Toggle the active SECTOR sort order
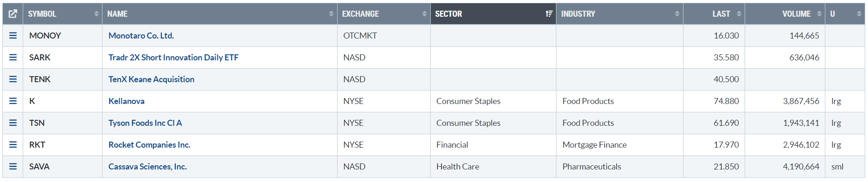868x182 pixels. click(x=493, y=14)
